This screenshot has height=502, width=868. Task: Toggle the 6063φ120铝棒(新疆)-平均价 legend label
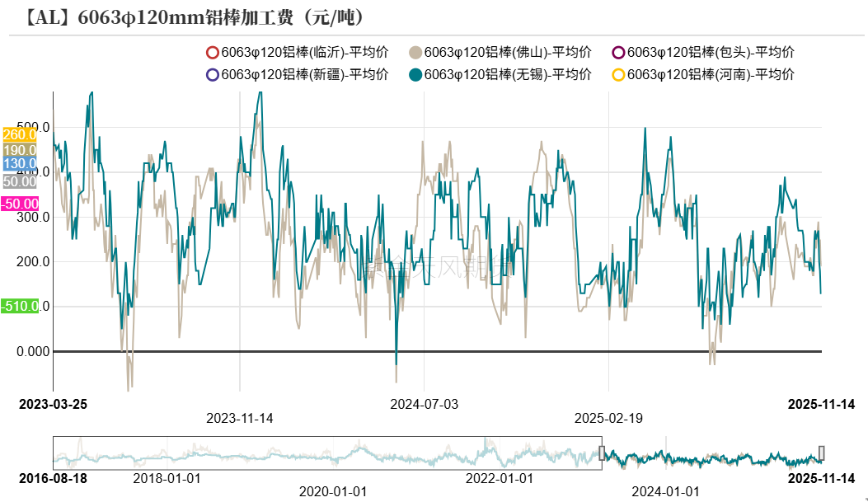click(305, 75)
